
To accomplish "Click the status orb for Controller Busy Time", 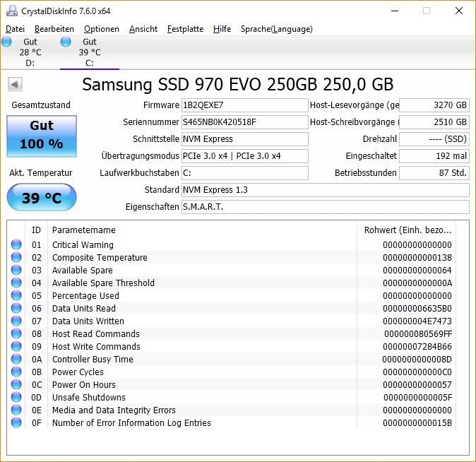I will pos(16,360).
